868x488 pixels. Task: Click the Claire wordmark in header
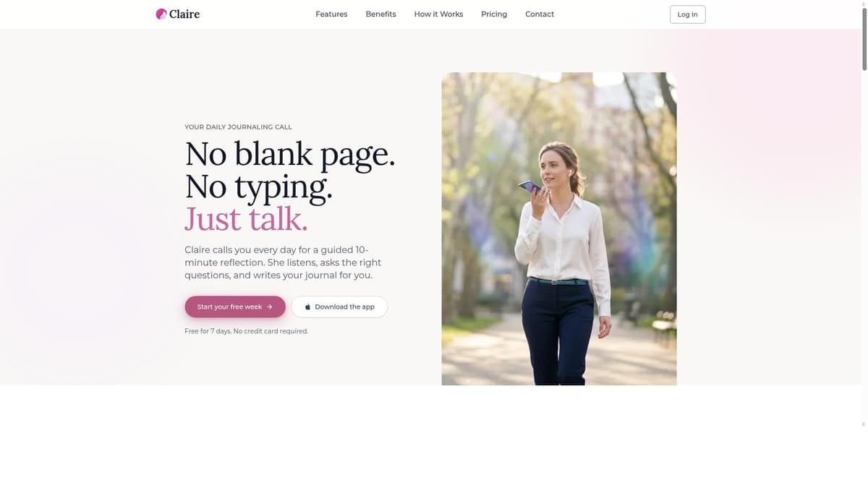[x=184, y=14]
